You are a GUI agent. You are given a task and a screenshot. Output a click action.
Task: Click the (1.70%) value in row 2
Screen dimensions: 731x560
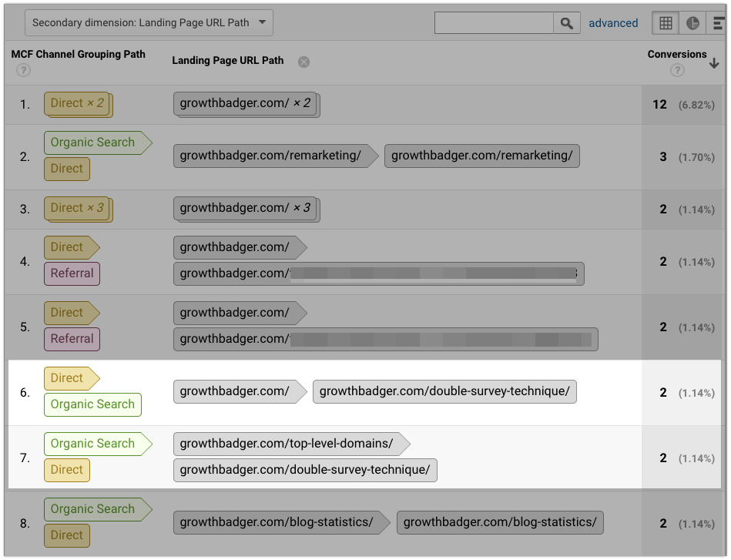(696, 157)
